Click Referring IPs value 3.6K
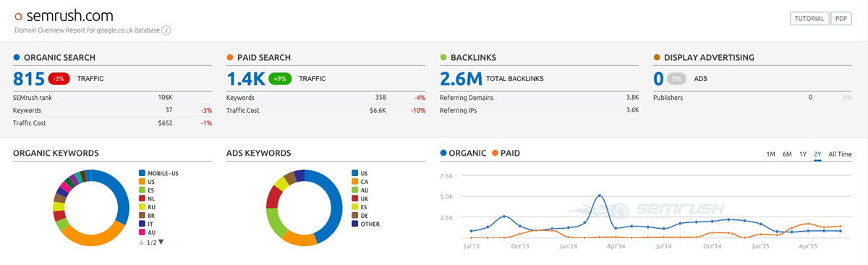 click(x=632, y=110)
